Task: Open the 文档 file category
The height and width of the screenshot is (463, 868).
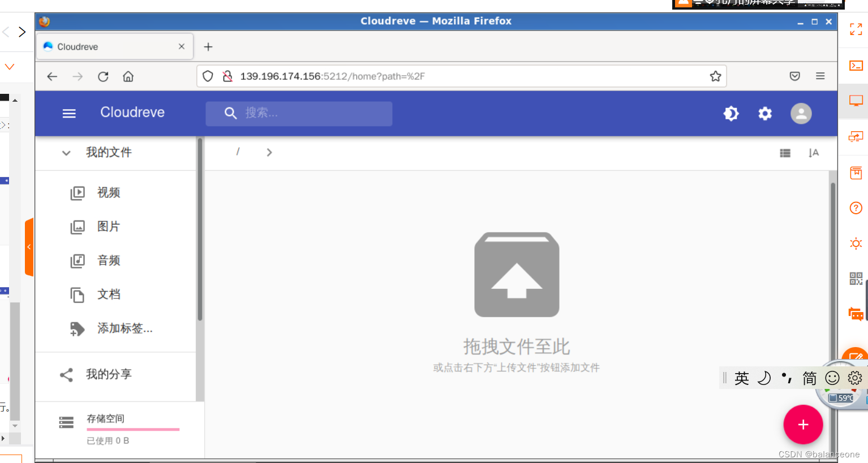Action: [x=109, y=294]
